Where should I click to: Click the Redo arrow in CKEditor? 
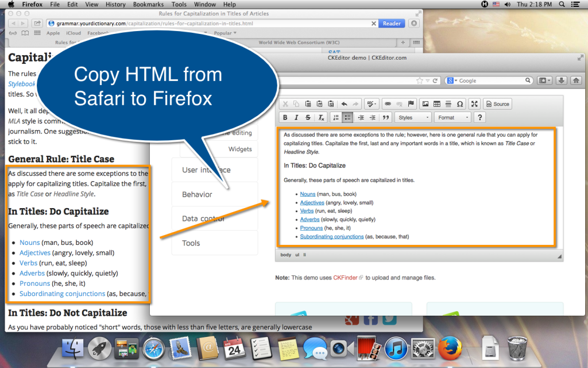pos(355,104)
